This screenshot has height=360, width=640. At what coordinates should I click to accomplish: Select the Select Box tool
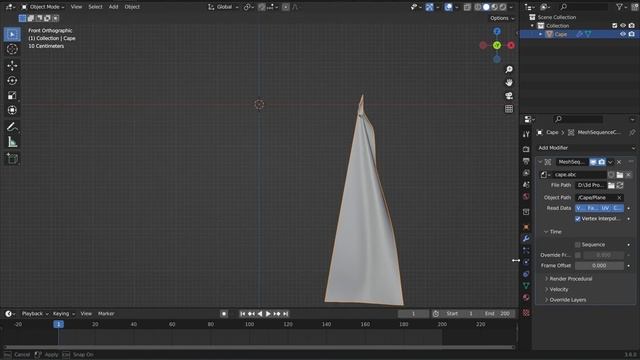point(12,34)
